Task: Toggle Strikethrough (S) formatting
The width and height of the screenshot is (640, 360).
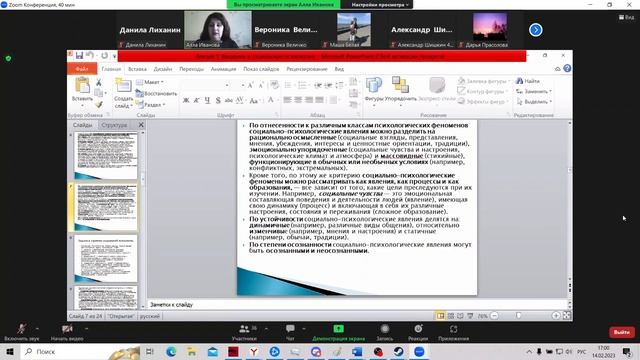Action: [x=218, y=100]
